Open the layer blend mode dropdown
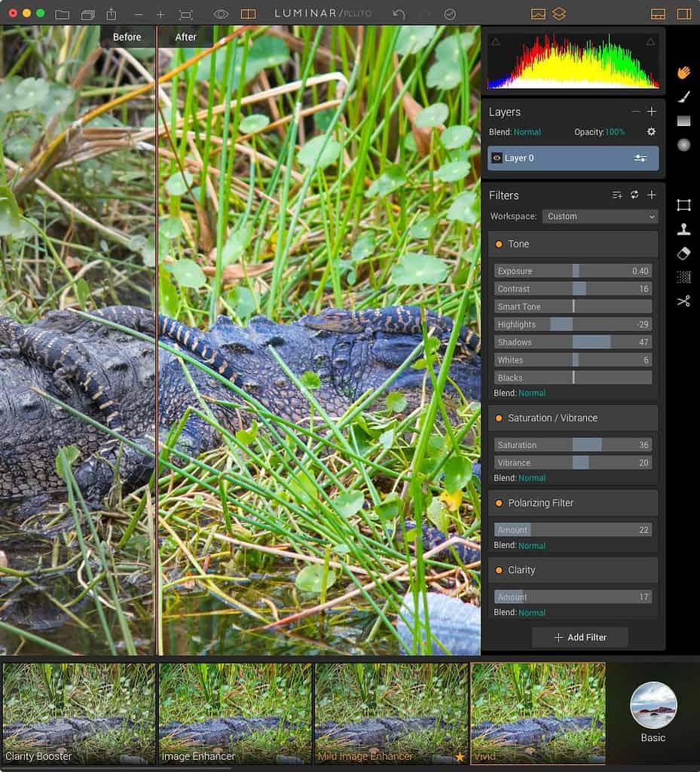The height and width of the screenshot is (772, 700). coord(527,132)
